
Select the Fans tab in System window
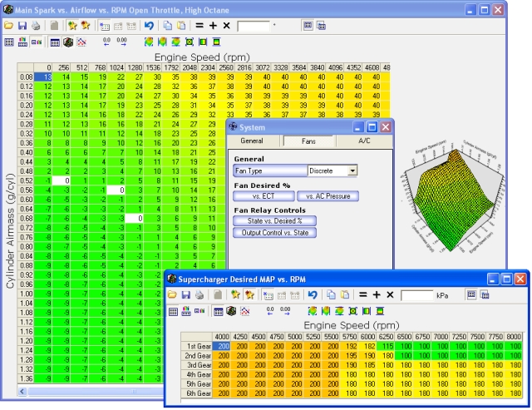coord(308,141)
